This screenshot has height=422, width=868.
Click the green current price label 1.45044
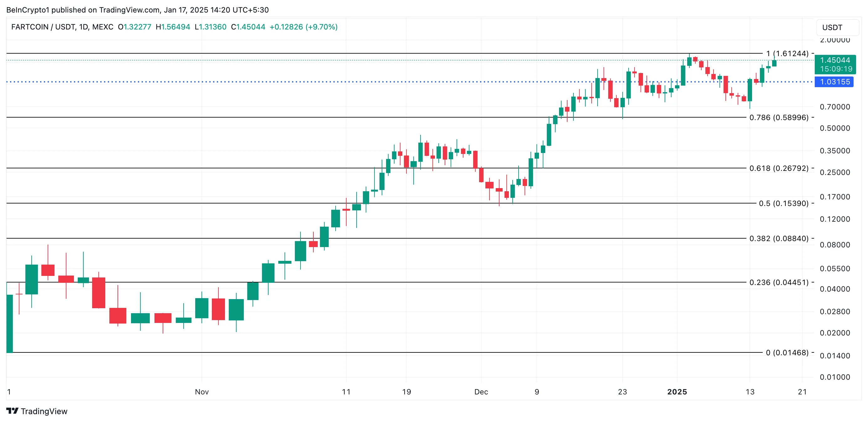(x=835, y=60)
